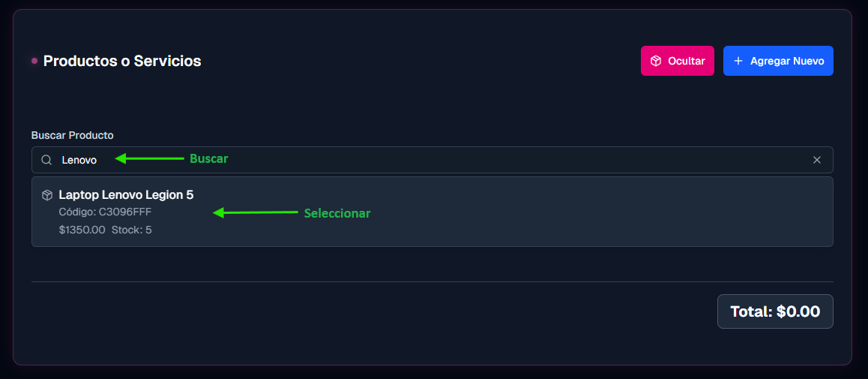This screenshot has height=379, width=868.
Task: Click the green Buscar annotation text
Action: tap(208, 158)
